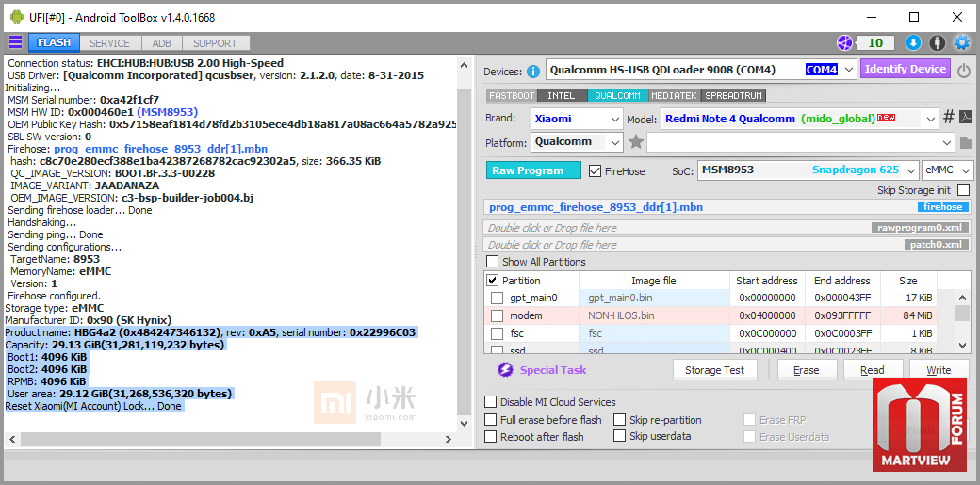Click the gray power icon
This screenshot has width=980, height=485.
[x=964, y=70]
